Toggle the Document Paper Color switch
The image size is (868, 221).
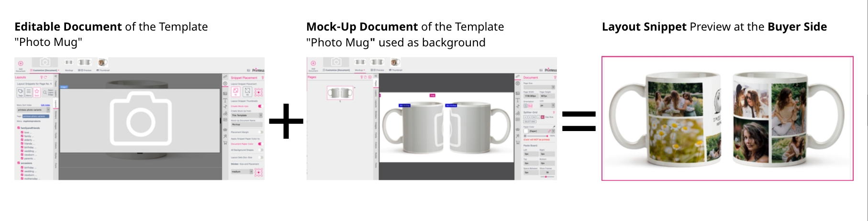[x=260, y=144]
